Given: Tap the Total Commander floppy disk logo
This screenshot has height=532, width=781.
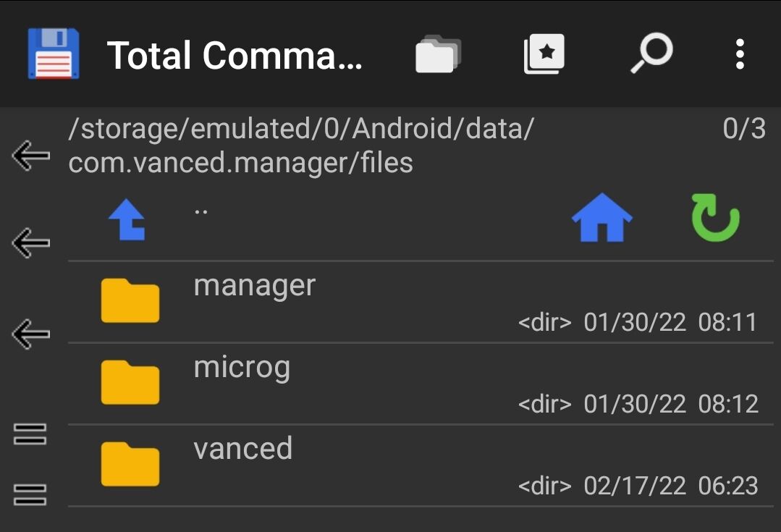Looking at the screenshot, I should 54,54.
